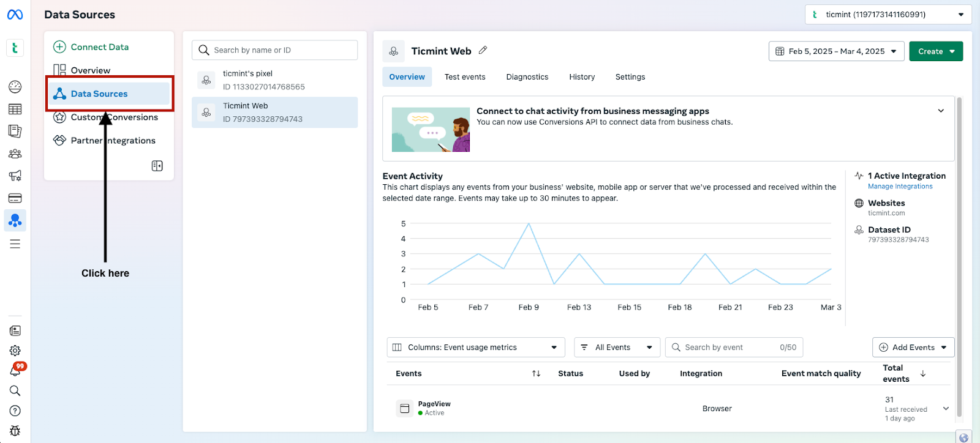The height and width of the screenshot is (443, 980).
Task: Click the messaging banner illustration thumbnail
Action: click(x=431, y=130)
